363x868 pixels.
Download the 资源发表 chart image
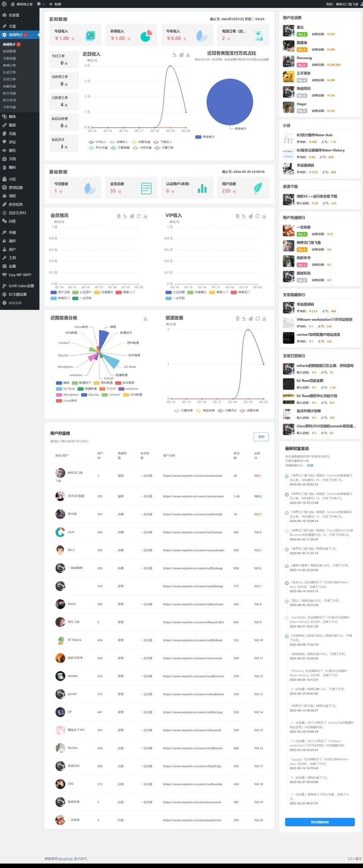coord(264,319)
